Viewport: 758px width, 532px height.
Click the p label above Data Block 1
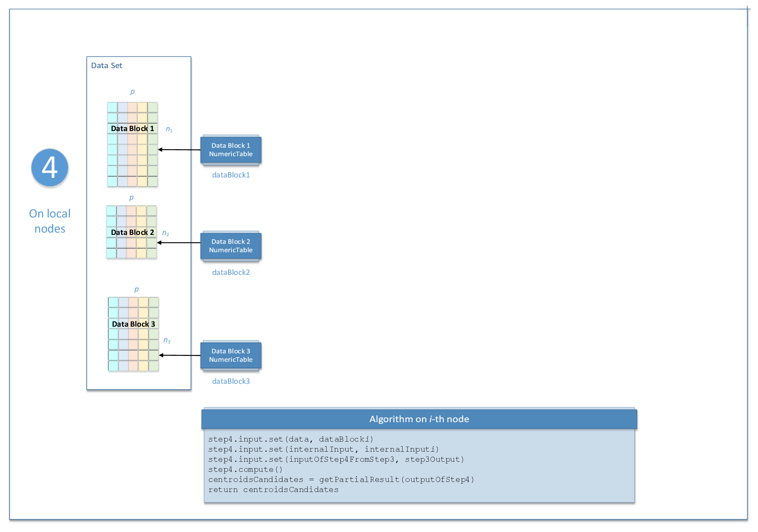(x=132, y=91)
